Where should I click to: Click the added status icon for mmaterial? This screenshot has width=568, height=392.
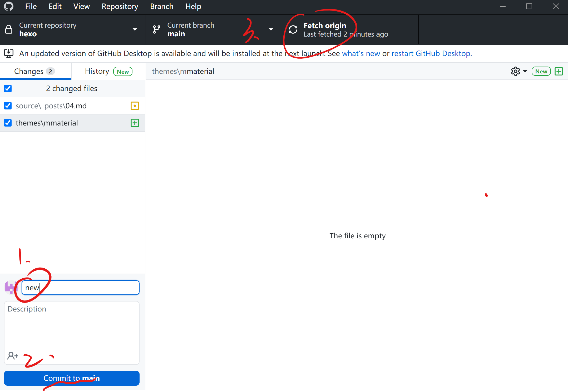(x=135, y=123)
